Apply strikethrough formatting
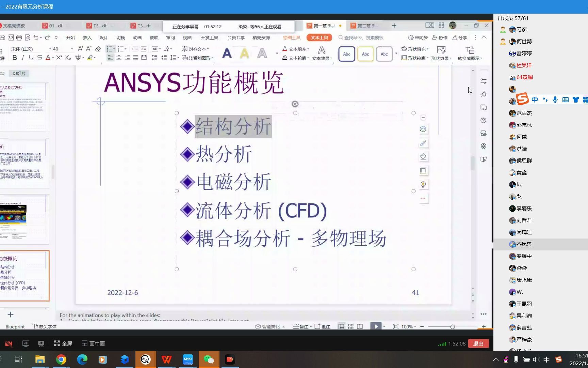This screenshot has width=588, height=368. [39, 58]
